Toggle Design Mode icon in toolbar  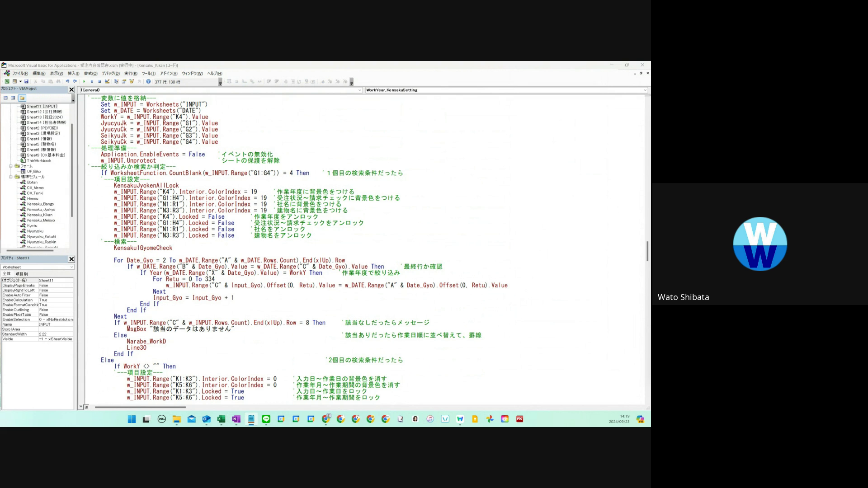point(107,82)
